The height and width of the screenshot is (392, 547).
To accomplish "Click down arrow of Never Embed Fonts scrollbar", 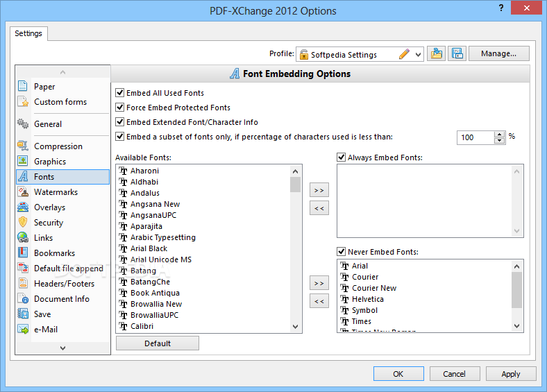I will click(516, 325).
